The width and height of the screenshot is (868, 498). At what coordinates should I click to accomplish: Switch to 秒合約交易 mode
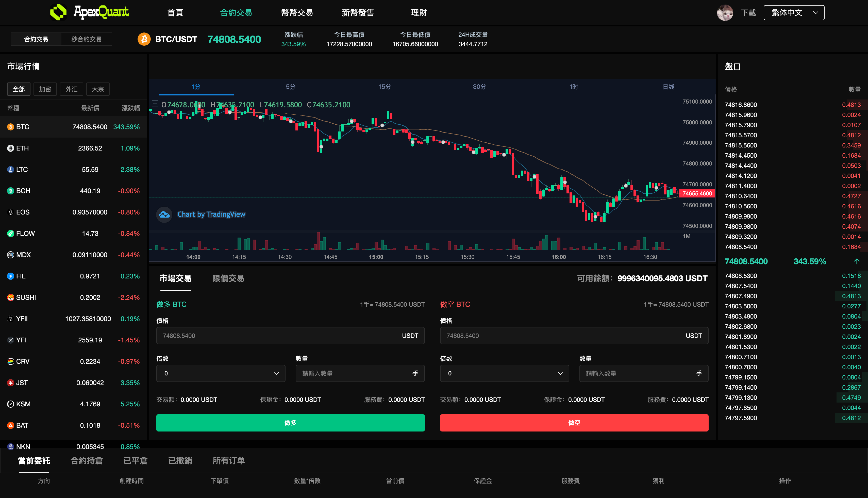click(86, 39)
